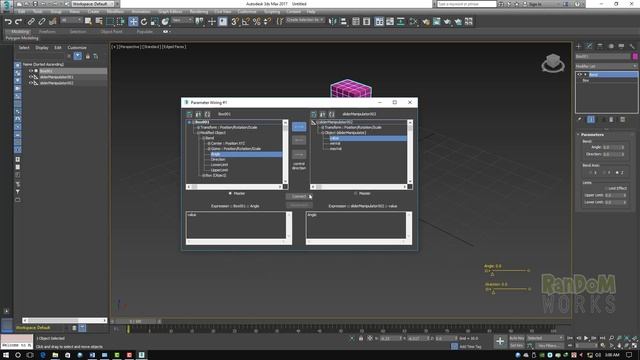Open the selection filter All dropdown
Viewport: 640px width, 360px height.
coord(71,20)
